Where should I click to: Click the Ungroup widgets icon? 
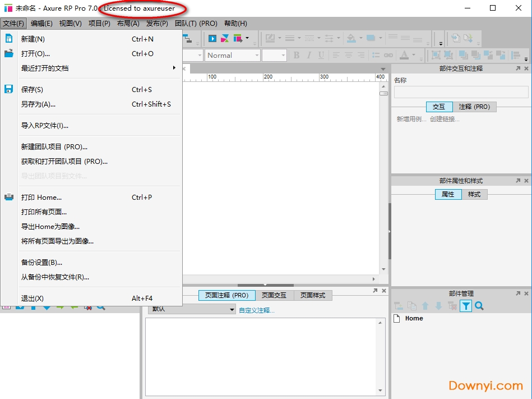(448, 55)
